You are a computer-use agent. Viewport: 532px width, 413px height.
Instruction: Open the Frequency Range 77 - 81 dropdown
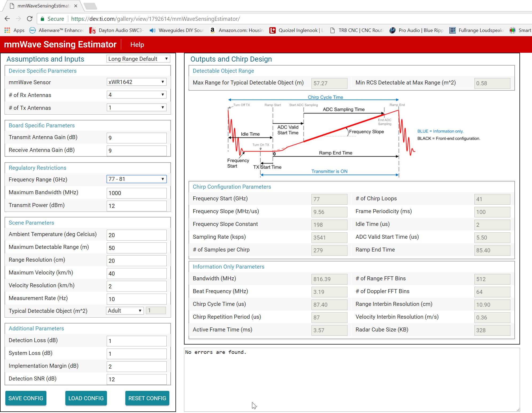[x=136, y=179]
